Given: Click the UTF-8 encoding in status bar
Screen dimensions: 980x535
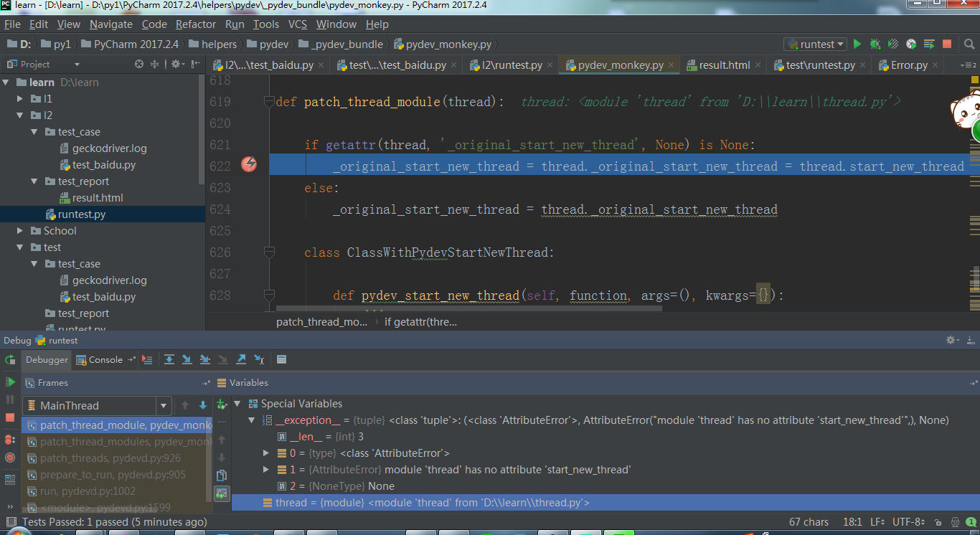Looking at the screenshot, I should pyautogui.click(x=910, y=522).
